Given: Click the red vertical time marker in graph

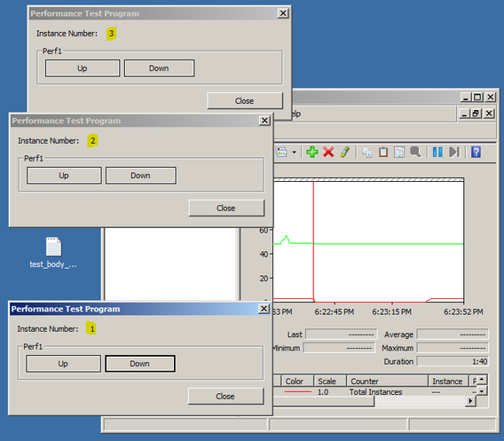Looking at the screenshot, I should click(313, 241).
